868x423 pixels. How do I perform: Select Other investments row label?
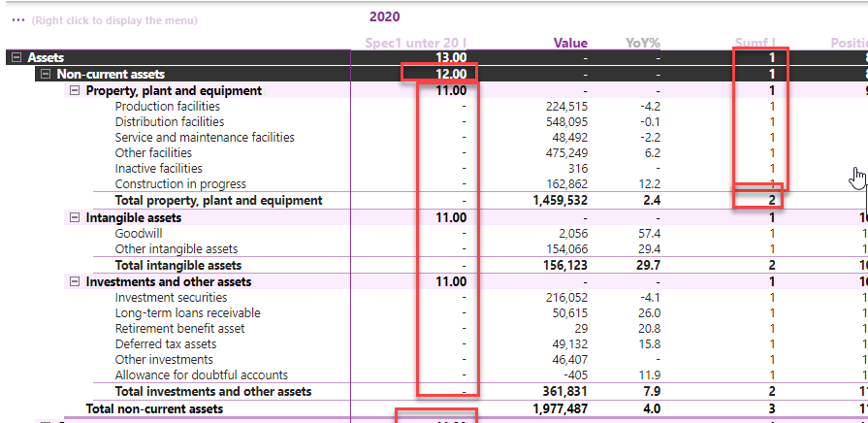(164, 360)
